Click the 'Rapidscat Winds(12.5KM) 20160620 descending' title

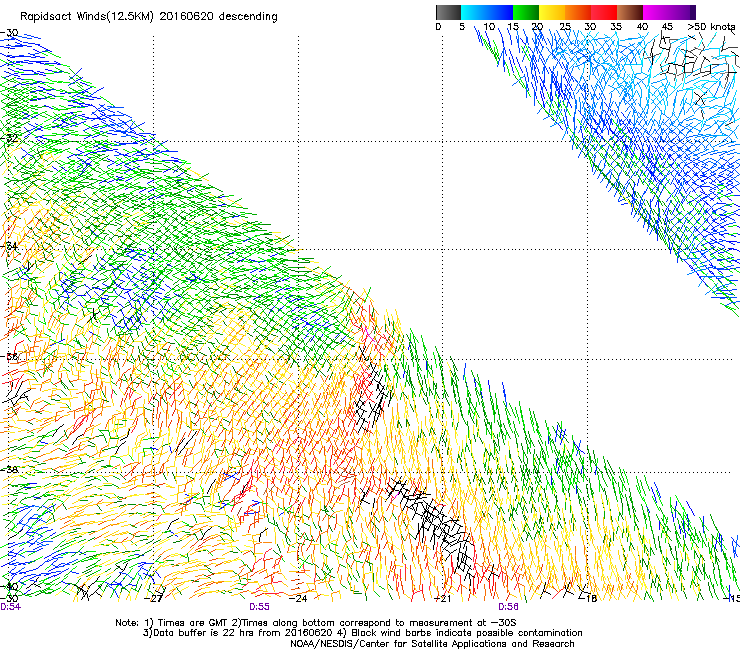coord(149,17)
